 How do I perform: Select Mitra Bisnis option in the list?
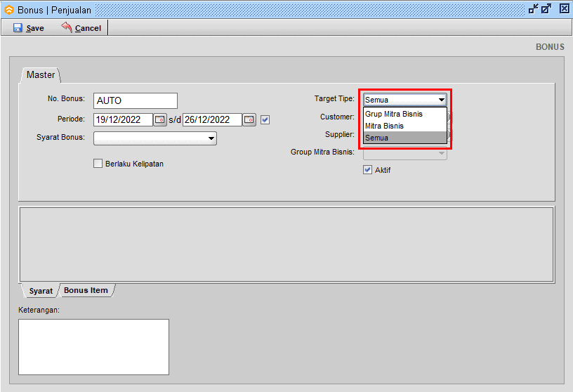[x=384, y=126]
